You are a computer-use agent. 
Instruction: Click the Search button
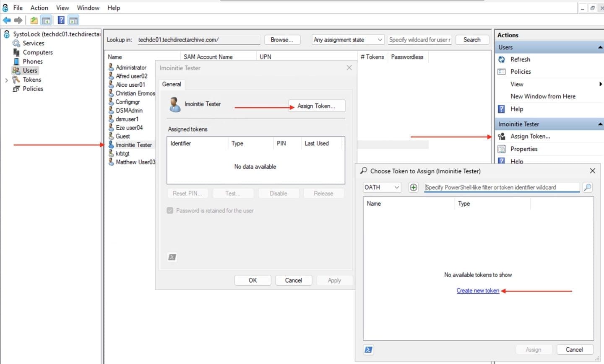click(472, 40)
